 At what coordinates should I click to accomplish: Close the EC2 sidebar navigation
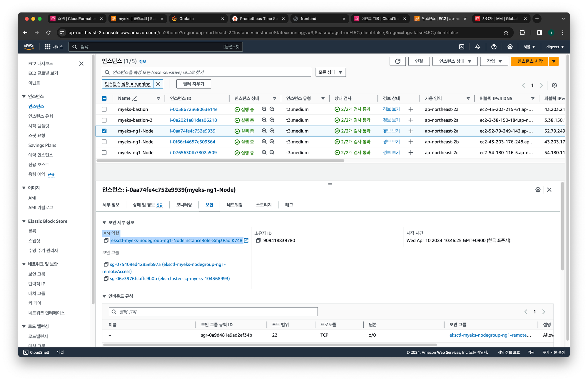click(x=81, y=64)
